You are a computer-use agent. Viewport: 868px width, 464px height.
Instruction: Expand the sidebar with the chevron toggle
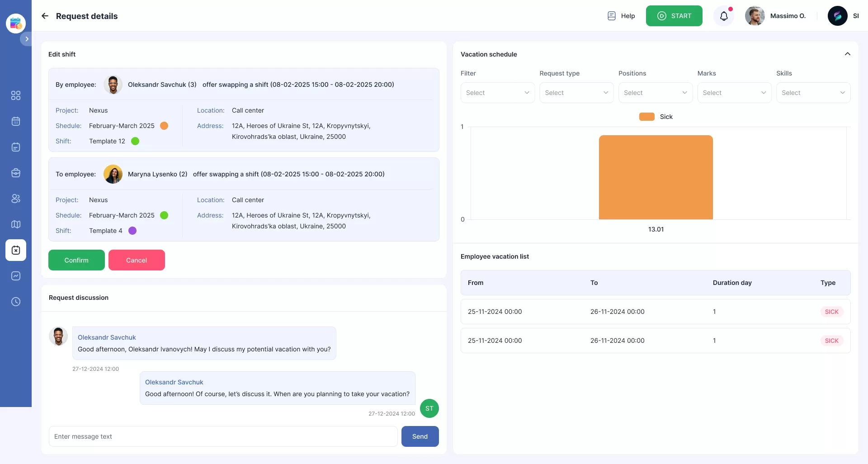tap(27, 39)
